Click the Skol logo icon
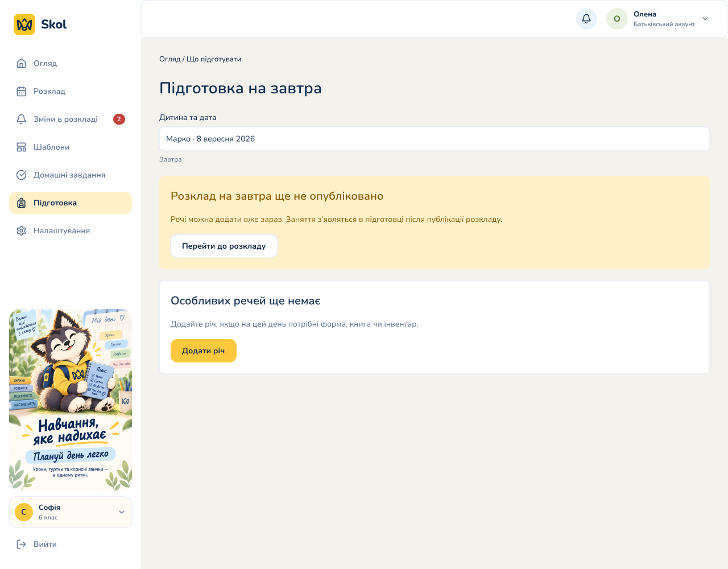The image size is (728, 569). (24, 24)
